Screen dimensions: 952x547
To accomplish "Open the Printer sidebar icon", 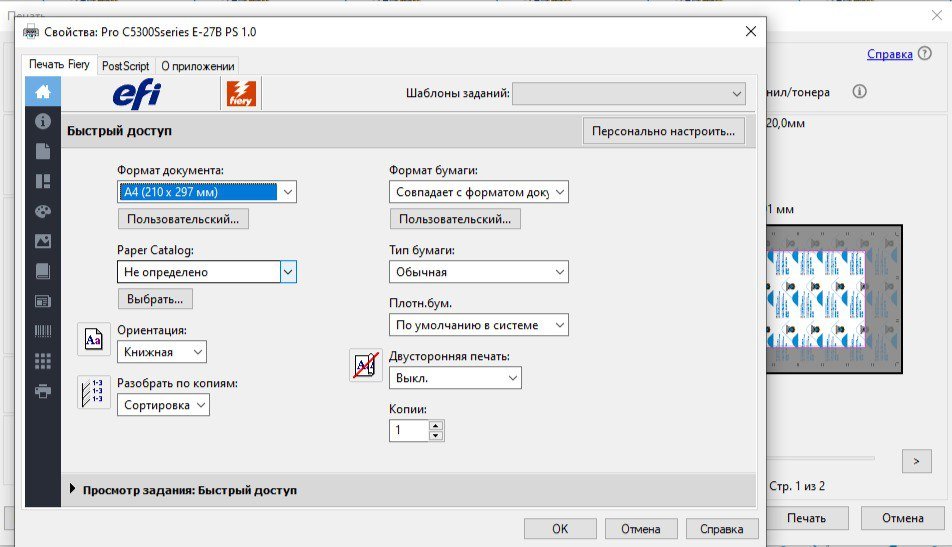I will [x=42, y=391].
